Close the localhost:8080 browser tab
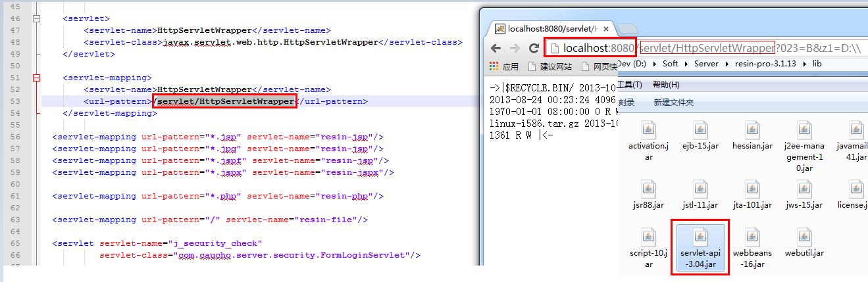This screenshot has width=868, height=282. [x=606, y=29]
